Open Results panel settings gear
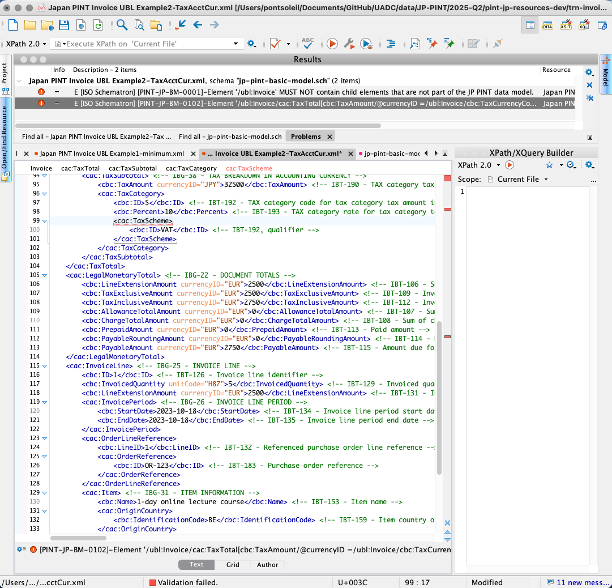The width and height of the screenshot is (612, 588). coord(589,73)
